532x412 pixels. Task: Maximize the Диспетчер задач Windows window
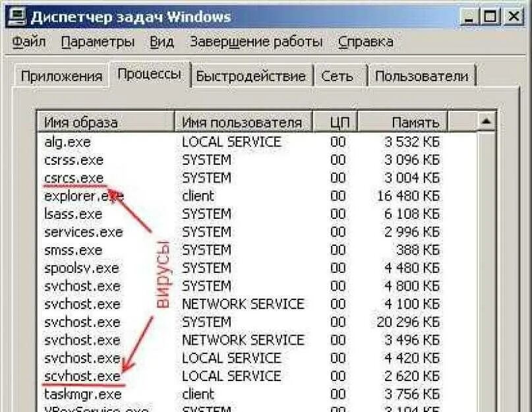tap(490, 16)
